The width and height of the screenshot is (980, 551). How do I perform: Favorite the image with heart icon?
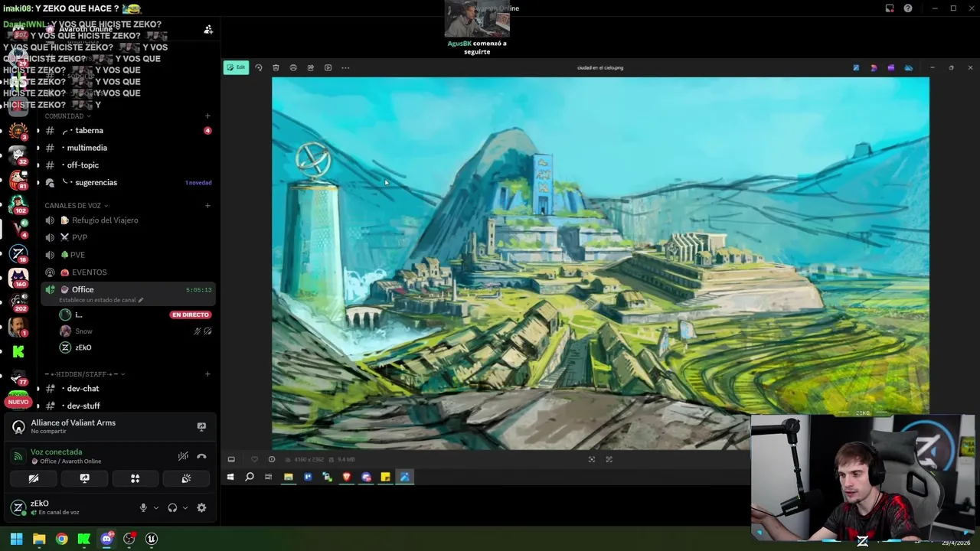click(x=254, y=459)
